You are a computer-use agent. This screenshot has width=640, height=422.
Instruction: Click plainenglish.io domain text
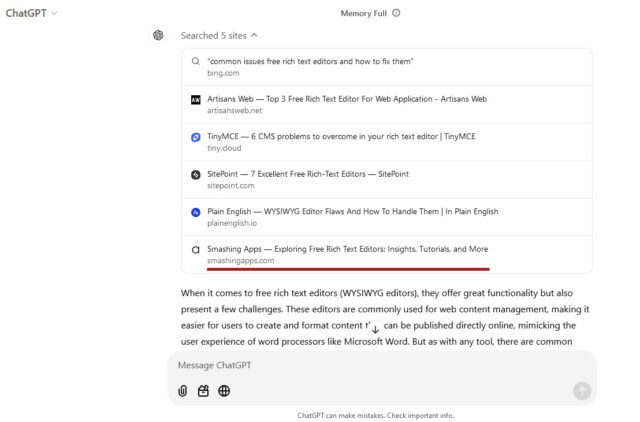[232, 223]
